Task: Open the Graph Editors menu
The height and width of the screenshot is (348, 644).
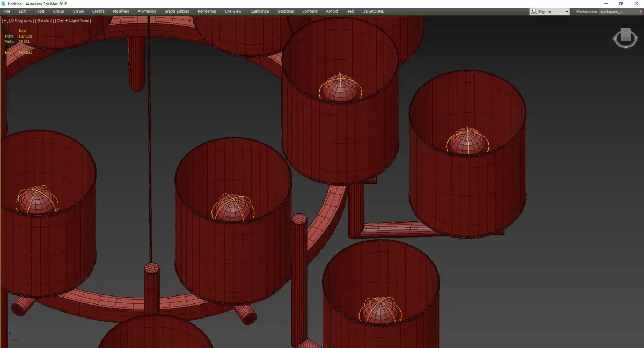Action: point(177,11)
